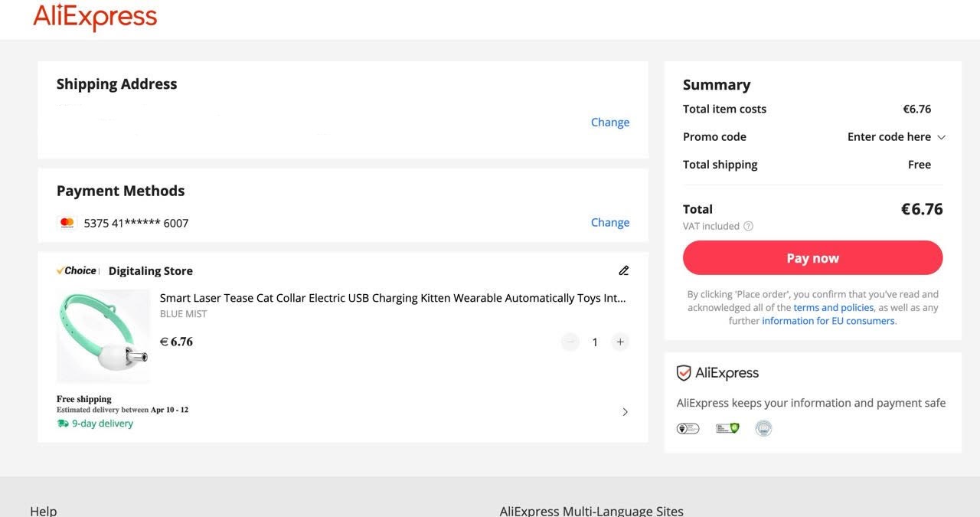The height and width of the screenshot is (517, 980).
Task: Click the Choice badge beside store name
Action: [77, 270]
